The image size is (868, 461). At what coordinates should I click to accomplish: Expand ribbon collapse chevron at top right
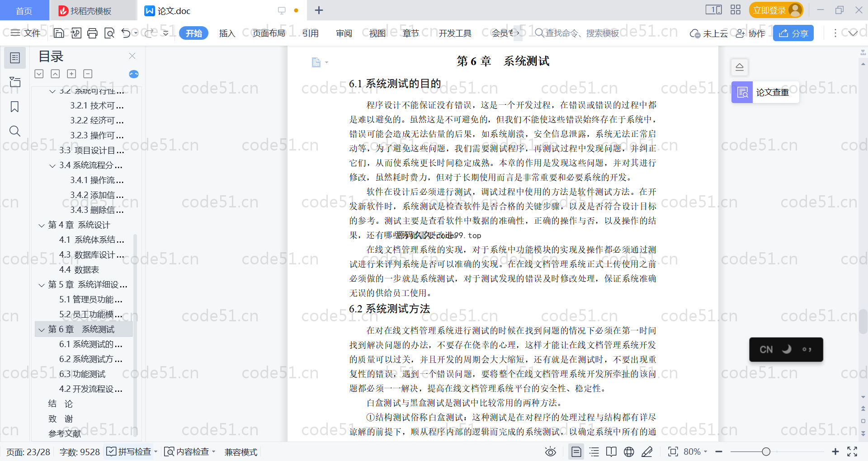point(853,33)
